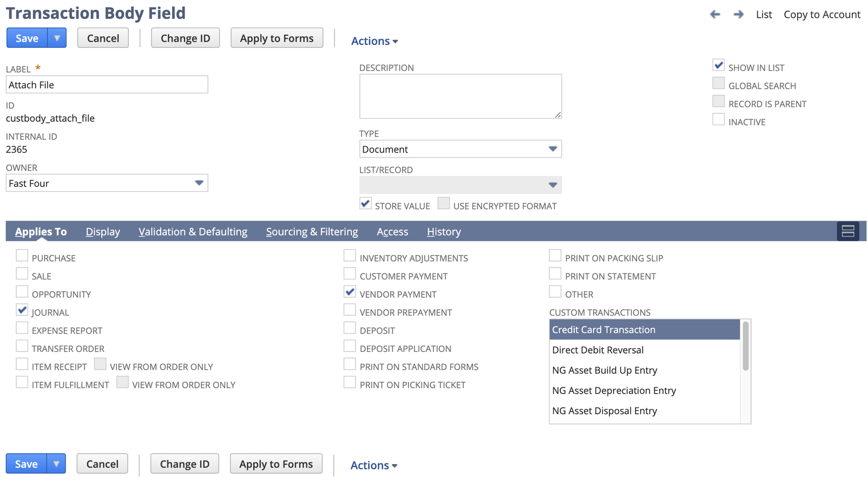Uncheck Store Value checkbox

tap(365, 204)
